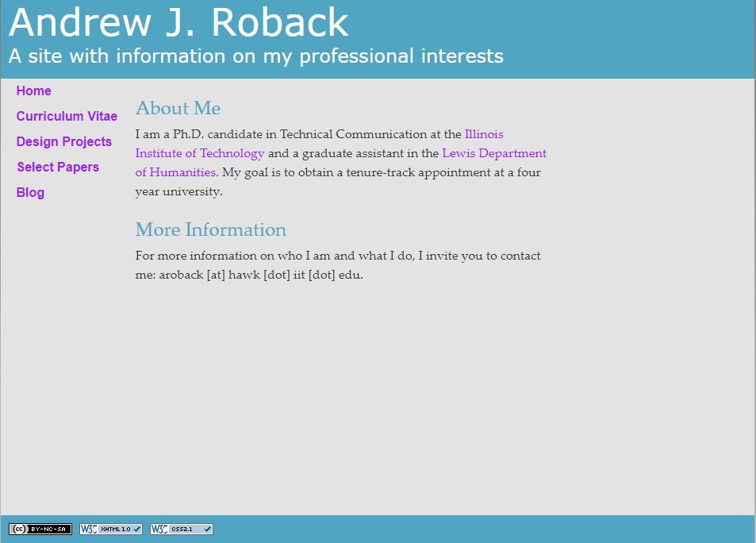Click the tenure-track appointment goal sentence
This screenshot has height=543, width=756.
click(x=381, y=172)
